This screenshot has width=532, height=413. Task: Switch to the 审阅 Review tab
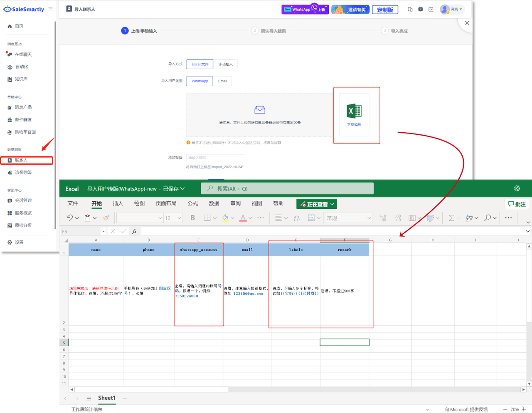[x=235, y=204]
